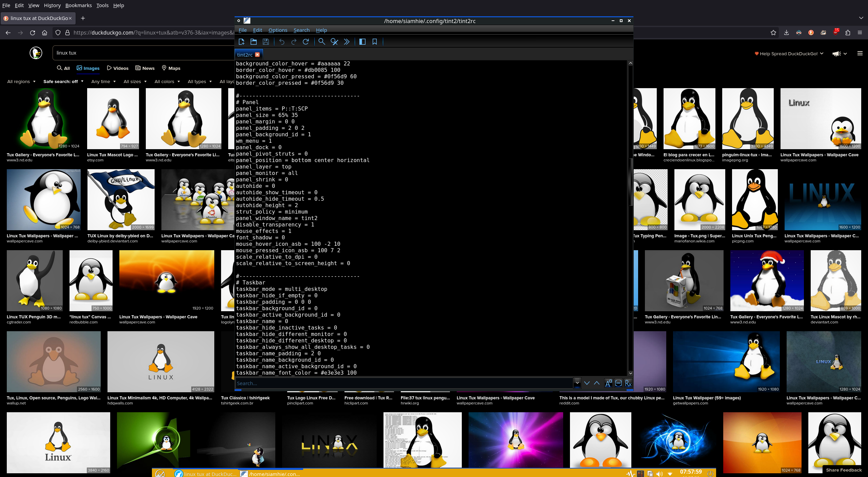Go back one page in Firefox
The width and height of the screenshot is (868, 477).
8,33
